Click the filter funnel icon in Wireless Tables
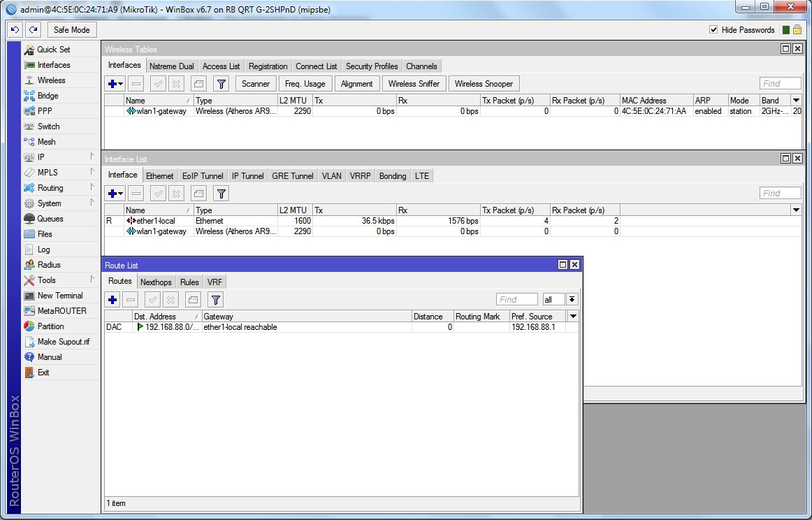 click(221, 84)
